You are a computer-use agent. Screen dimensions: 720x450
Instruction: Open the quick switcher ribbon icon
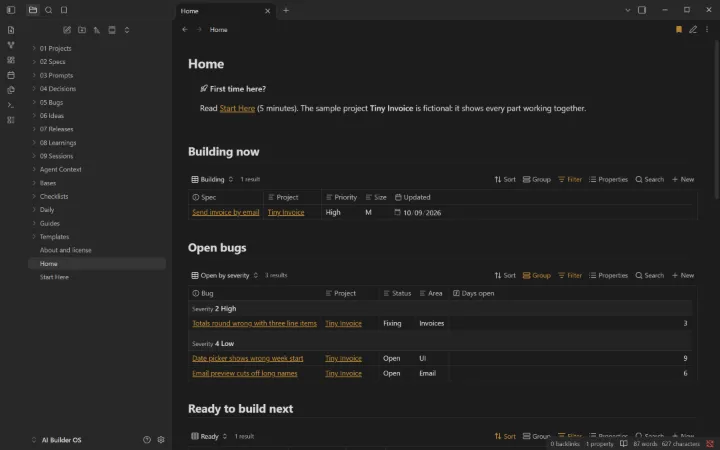[x=11, y=30]
